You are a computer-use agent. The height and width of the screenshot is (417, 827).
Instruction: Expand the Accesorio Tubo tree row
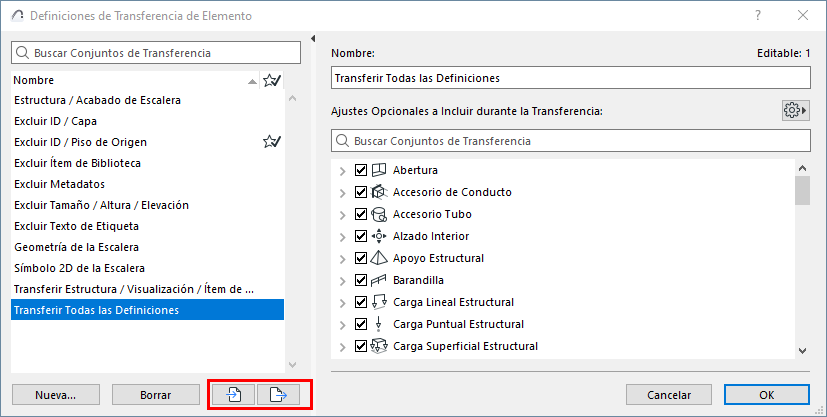pos(344,214)
